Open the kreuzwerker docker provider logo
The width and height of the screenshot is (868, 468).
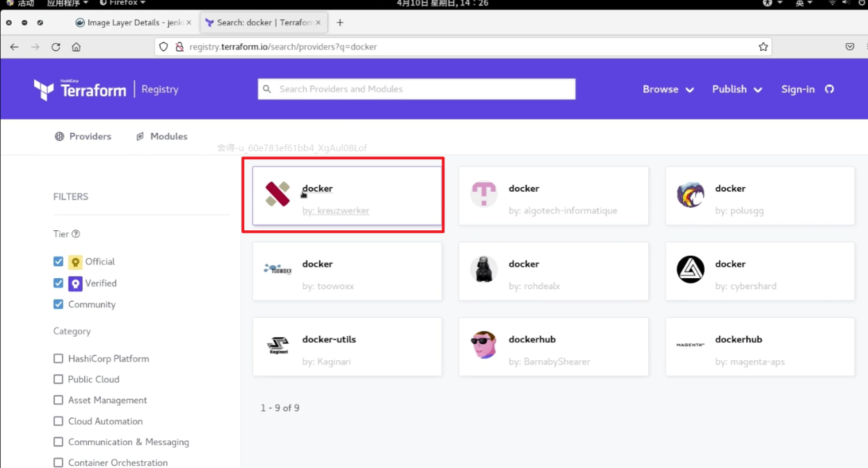pyautogui.click(x=278, y=194)
